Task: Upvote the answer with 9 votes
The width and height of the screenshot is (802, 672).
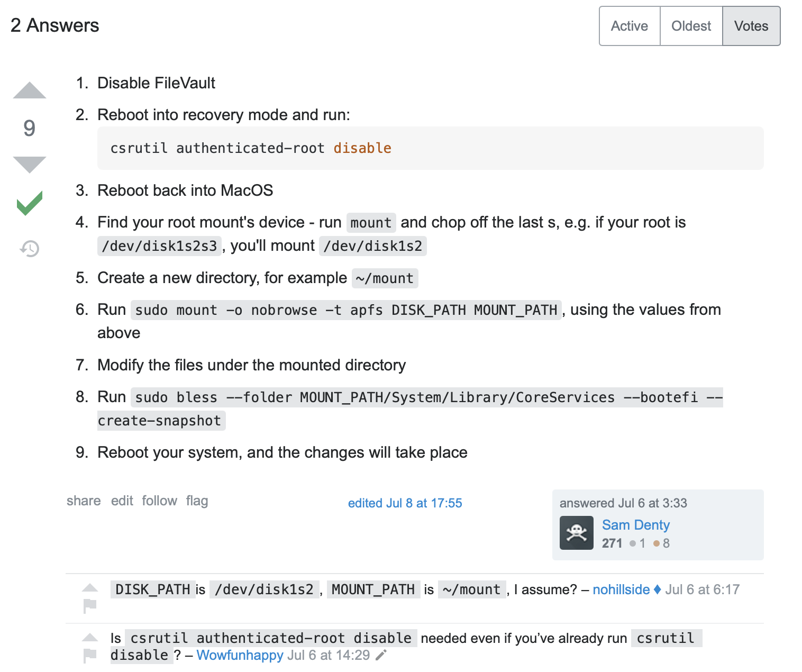Action: click(x=30, y=91)
